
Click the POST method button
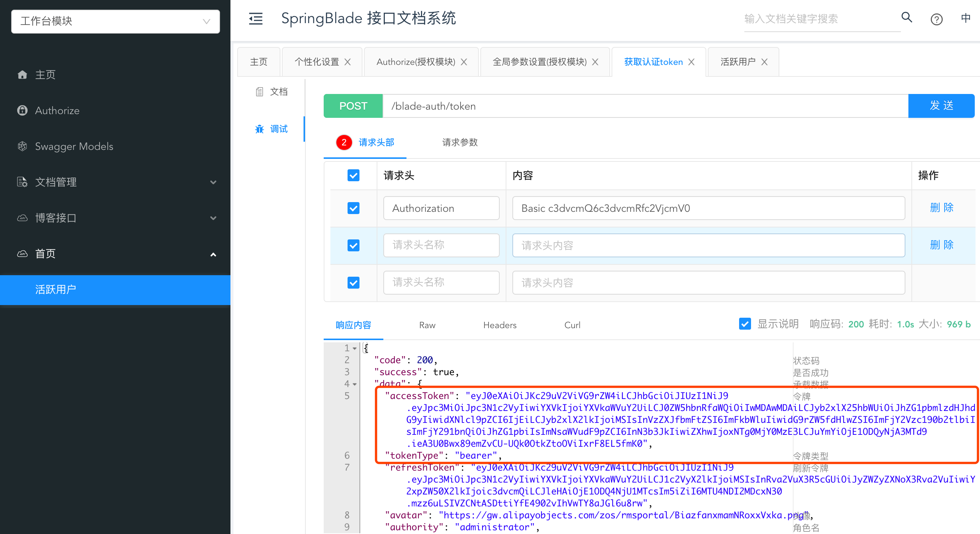click(x=353, y=106)
